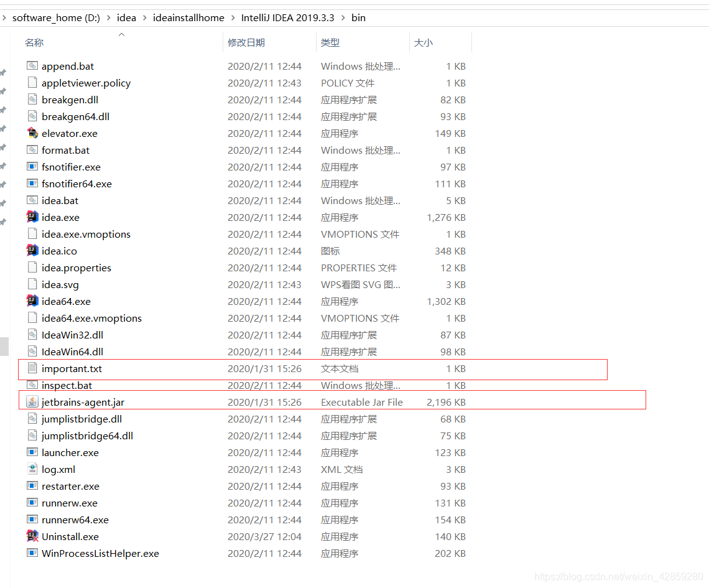Click the breakgen64.dll file icon
The width and height of the screenshot is (709, 588).
coord(32,116)
